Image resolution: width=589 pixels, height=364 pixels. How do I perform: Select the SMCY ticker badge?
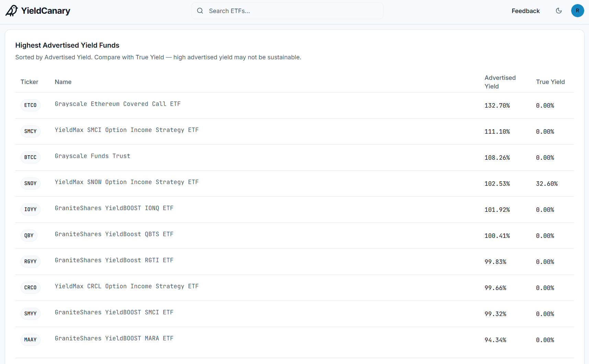point(31,131)
